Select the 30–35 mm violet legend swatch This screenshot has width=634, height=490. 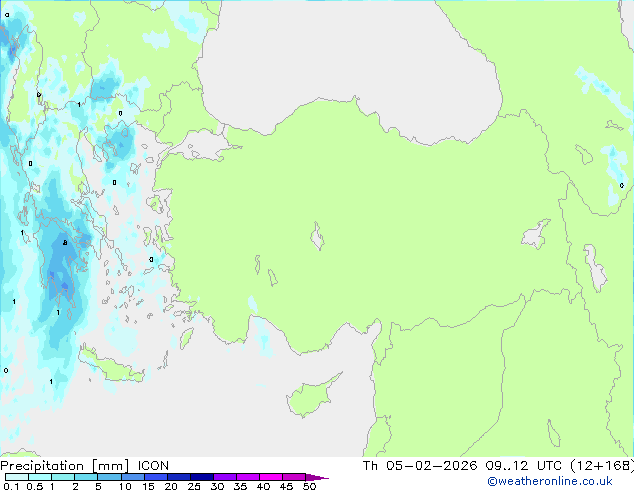click(x=225, y=477)
